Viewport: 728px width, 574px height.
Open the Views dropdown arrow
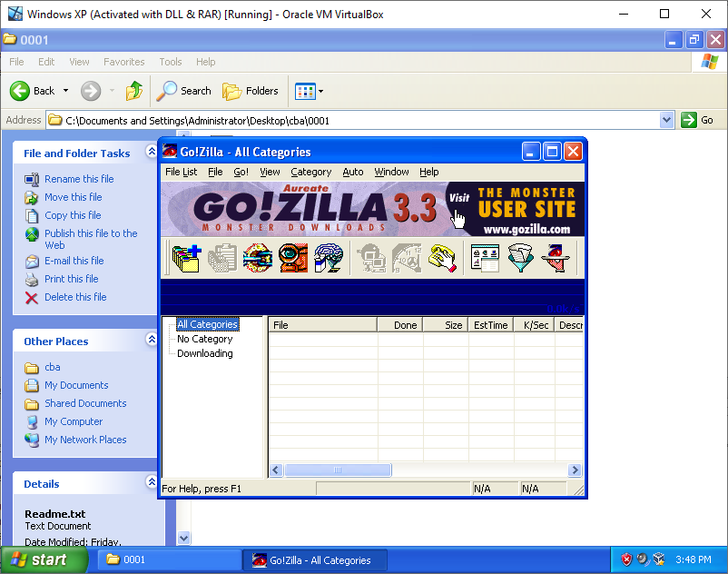point(320,91)
